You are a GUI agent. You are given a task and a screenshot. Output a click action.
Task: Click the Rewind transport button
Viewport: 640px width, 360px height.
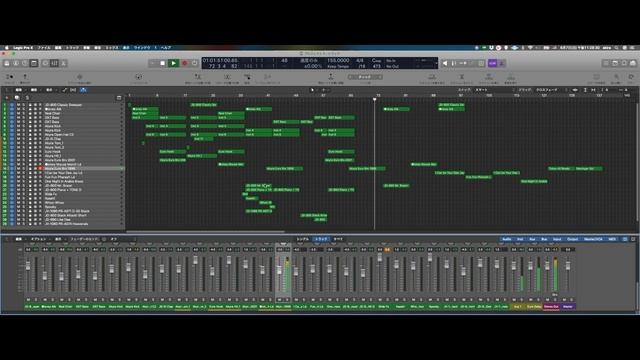point(152,63)
